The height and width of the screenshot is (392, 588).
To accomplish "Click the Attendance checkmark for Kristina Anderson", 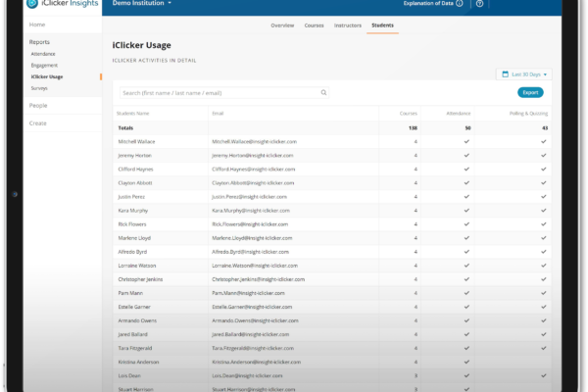I will pos(466,362).
